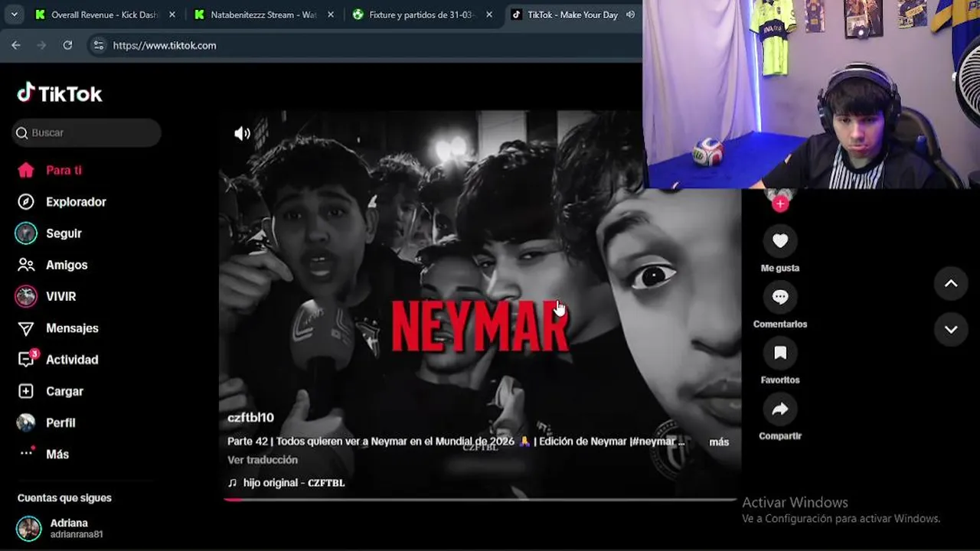Switch to Natabenitezzz Stream tab
The height and width of the screenshot is (551, 980).
click(x=263, y=15)
